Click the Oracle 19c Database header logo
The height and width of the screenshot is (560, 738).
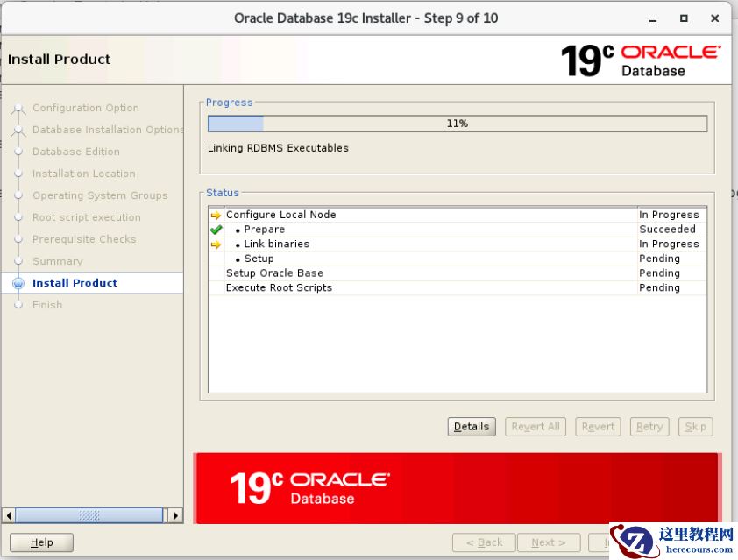pyautogui.click(x=640, y=60)
